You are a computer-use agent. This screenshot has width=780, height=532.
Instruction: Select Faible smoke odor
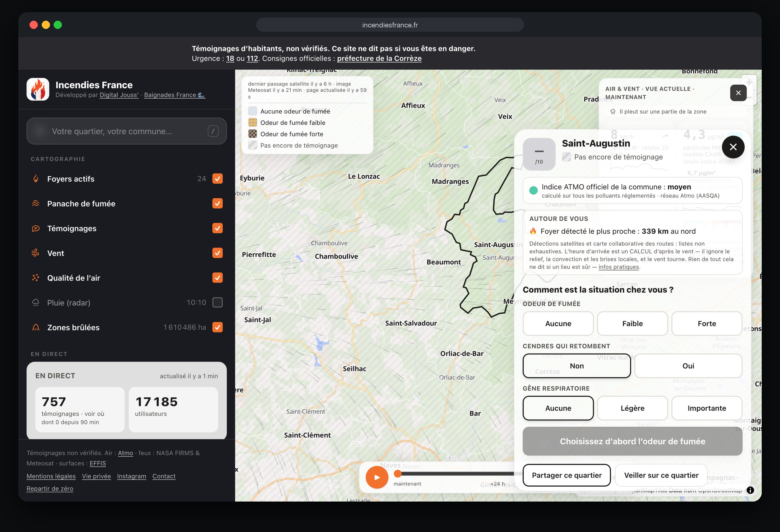click(x=632, y=324)
